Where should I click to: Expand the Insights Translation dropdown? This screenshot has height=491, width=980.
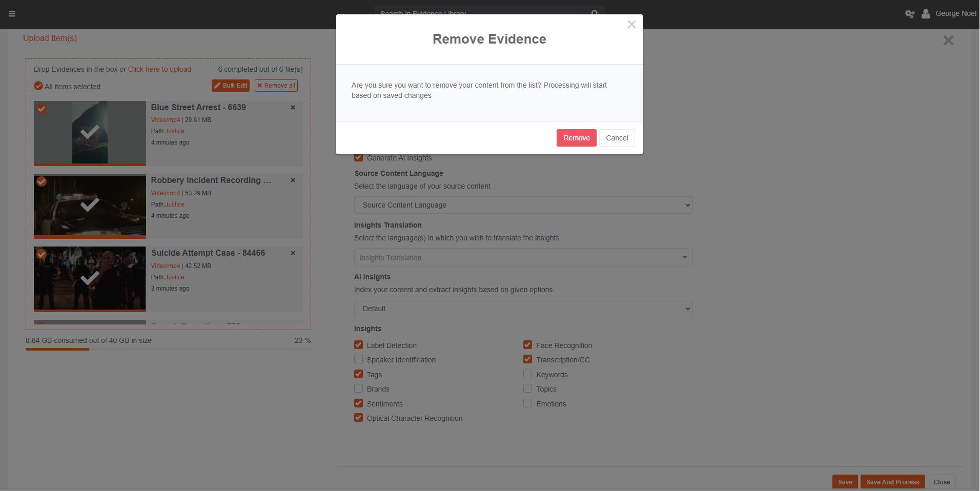pos(523,258)
